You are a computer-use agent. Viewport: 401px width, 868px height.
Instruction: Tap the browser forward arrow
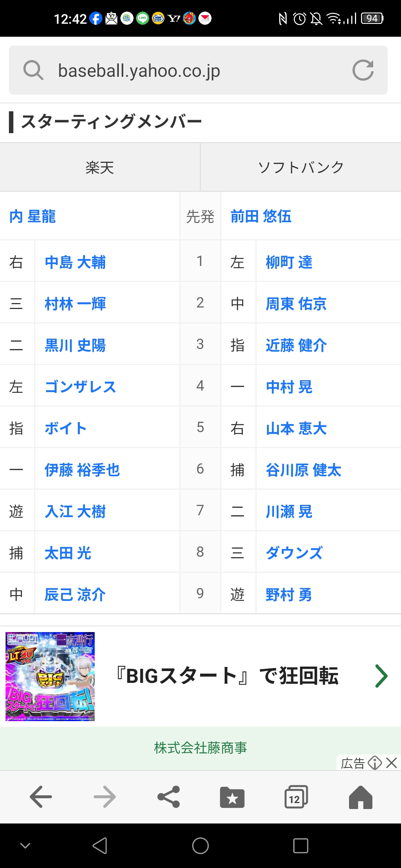tap(105, 797)
